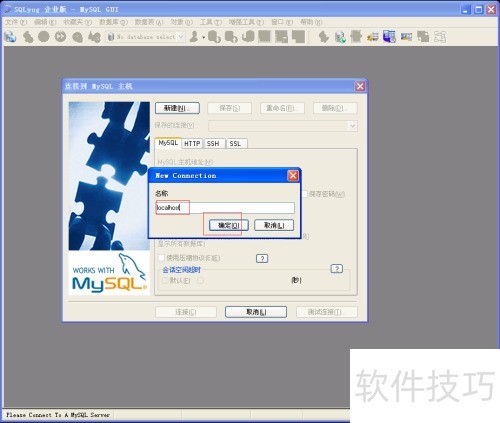500x423 pixels.
Task: Close the connect to MySQL host dialog
Action: [360, 86]
